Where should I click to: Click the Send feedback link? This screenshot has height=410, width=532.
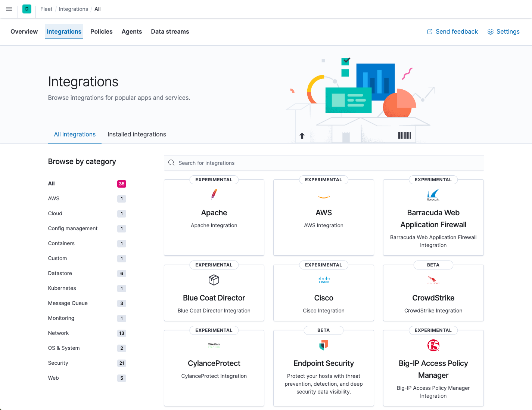(452, 31)
